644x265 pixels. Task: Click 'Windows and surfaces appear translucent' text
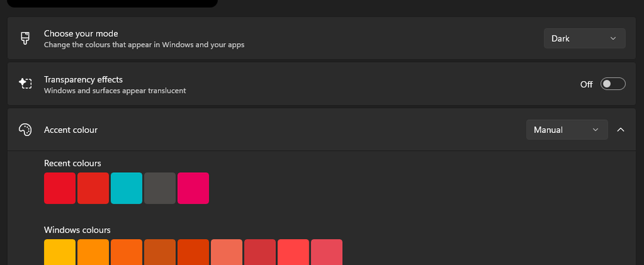(x=115, y=90)
